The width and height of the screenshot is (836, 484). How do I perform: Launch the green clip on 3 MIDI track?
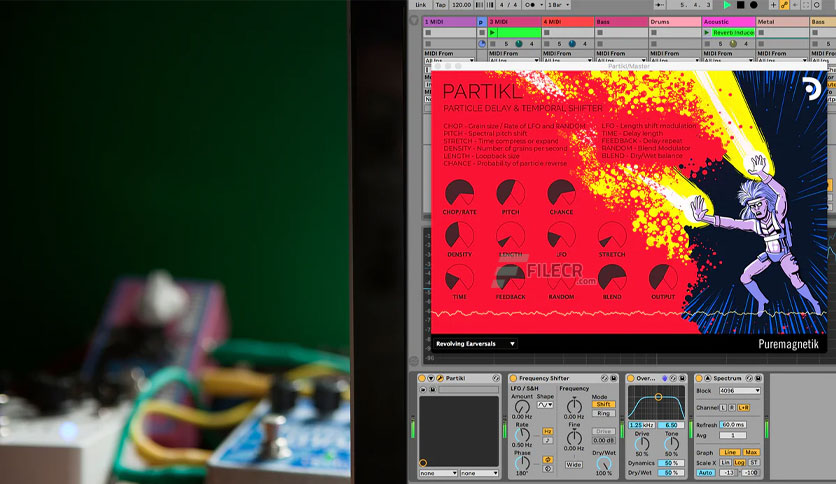[492, 33]
